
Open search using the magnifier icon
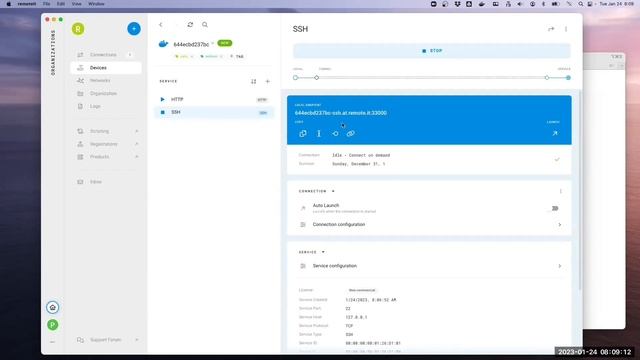pyautogui.click(x=205, y=25)
